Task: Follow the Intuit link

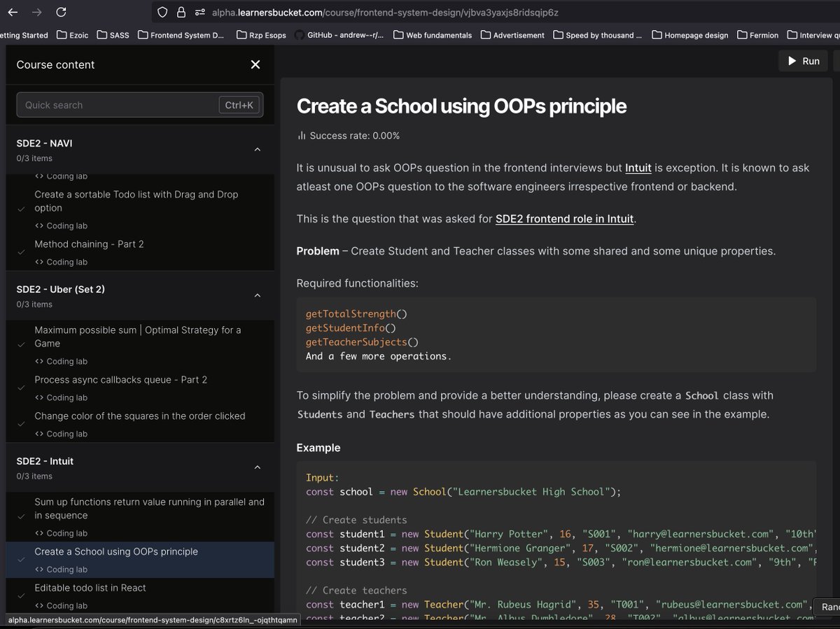Action: [638, 168]
